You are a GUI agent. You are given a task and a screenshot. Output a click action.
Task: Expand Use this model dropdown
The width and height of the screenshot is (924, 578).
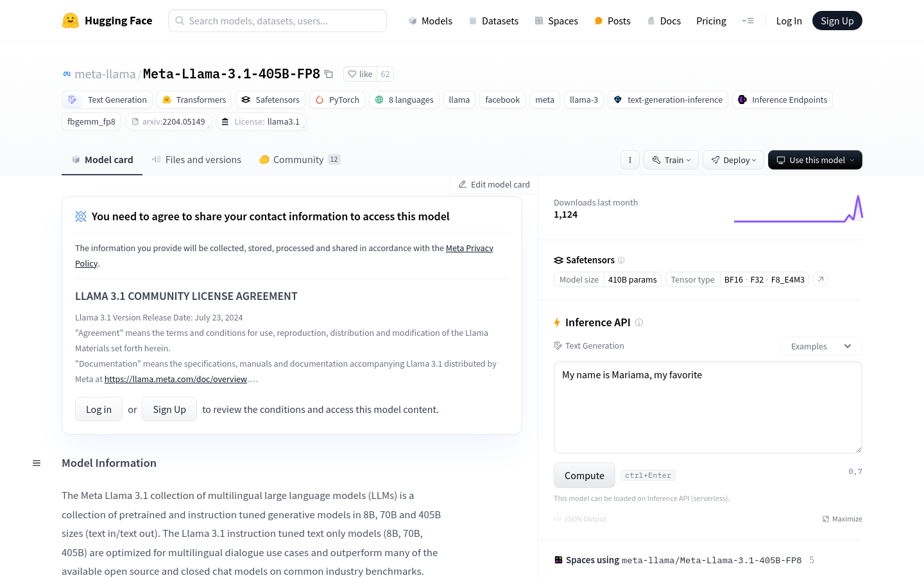[x=815, y=160]
